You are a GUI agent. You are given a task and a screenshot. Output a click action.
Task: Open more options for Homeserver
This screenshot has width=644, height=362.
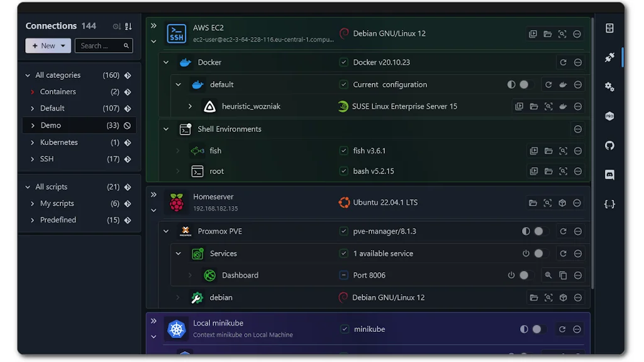(x=577, y=203)
